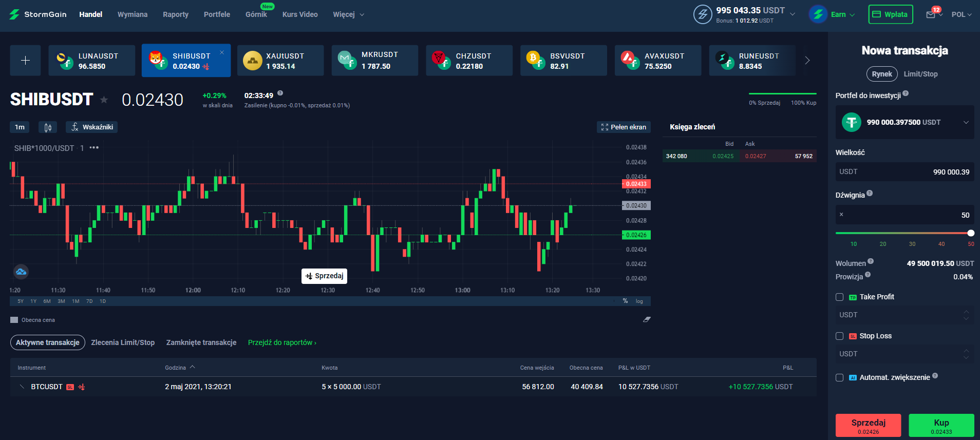Open Kurs Video menu item
The image size is (980, 440).
point(300,14)
